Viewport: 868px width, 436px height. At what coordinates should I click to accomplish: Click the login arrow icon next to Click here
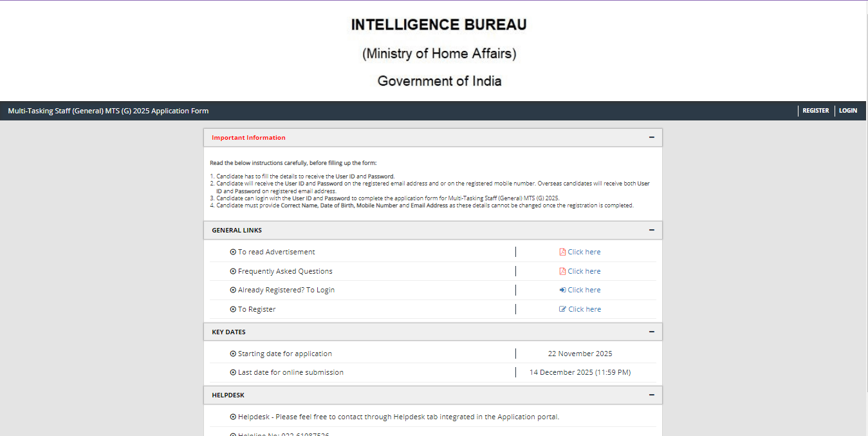coord(562,289)
